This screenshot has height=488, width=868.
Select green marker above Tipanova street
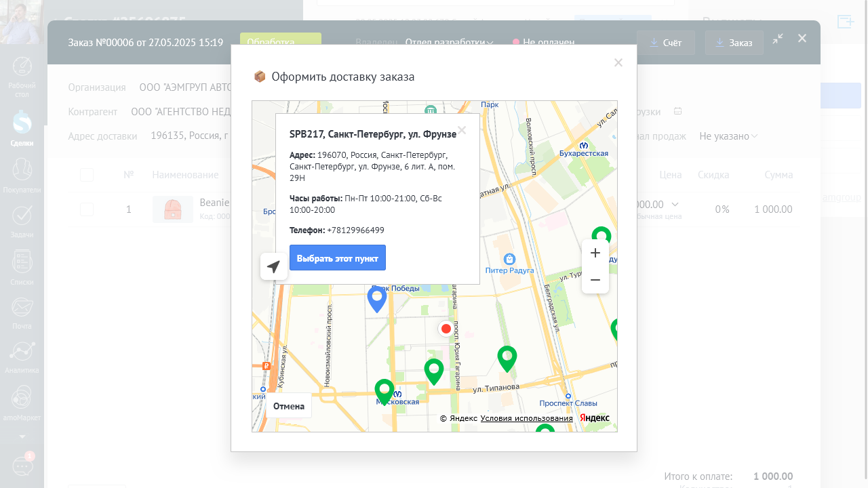[x=507, y=358]
